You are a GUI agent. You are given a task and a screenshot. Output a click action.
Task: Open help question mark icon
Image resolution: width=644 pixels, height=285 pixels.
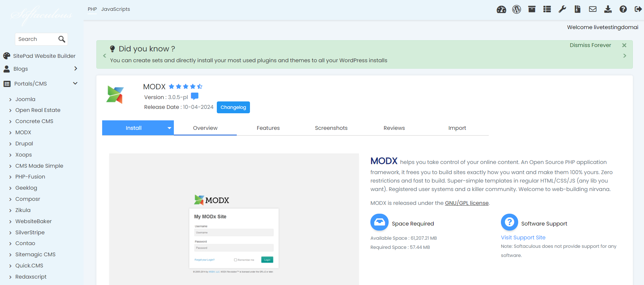[623, 9]
